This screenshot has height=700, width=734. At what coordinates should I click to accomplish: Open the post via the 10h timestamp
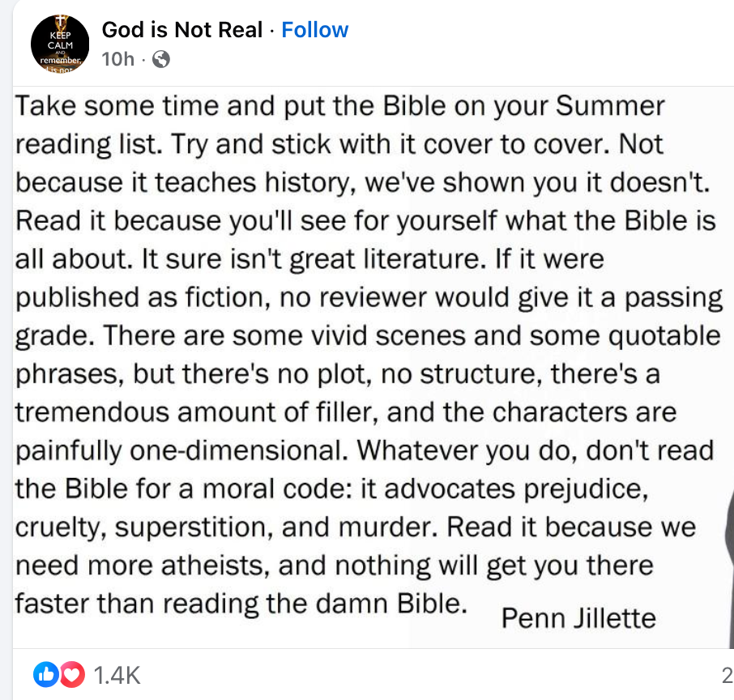click(117, 59)
